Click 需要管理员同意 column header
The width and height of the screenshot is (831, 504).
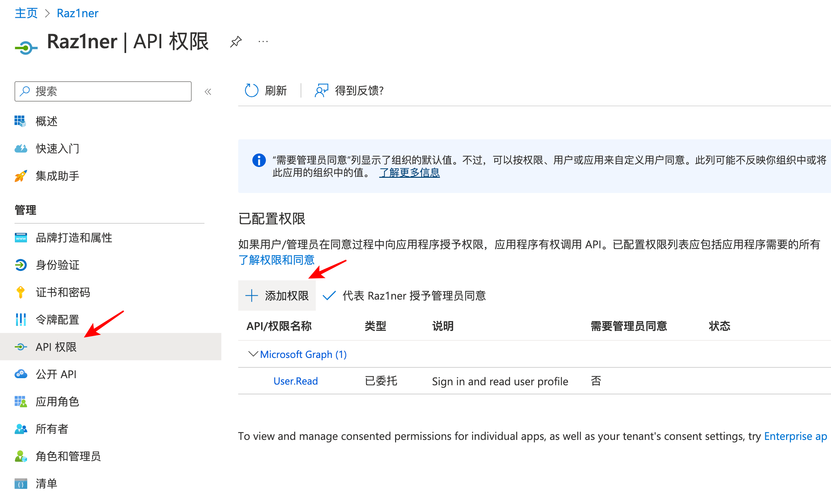(629, 326)
